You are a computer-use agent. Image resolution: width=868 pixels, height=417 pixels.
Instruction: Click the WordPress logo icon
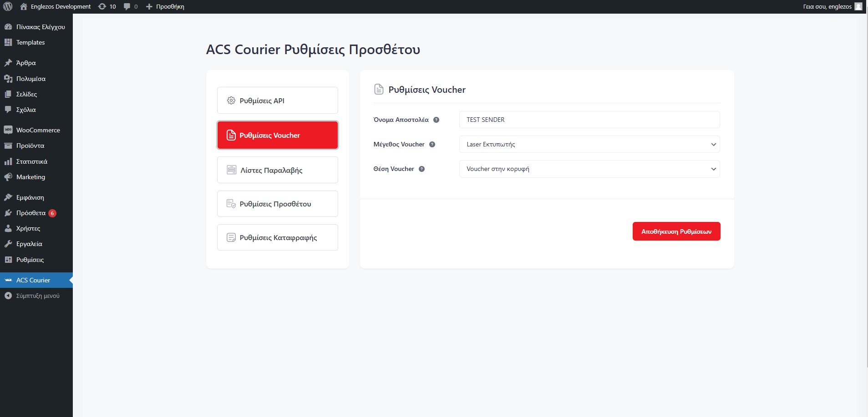click(x=8, y=6)
